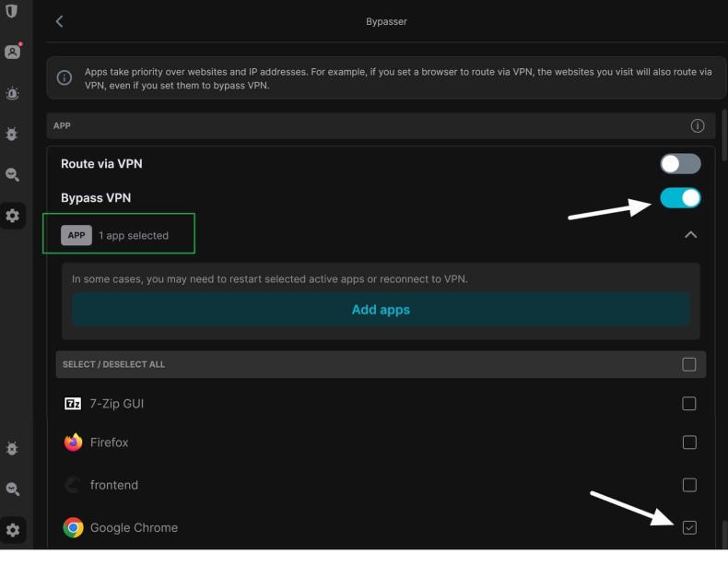Viewport: 728px width, 566px height.
Task: Enable the Route via VPN toggle
Action: point(680,164)
